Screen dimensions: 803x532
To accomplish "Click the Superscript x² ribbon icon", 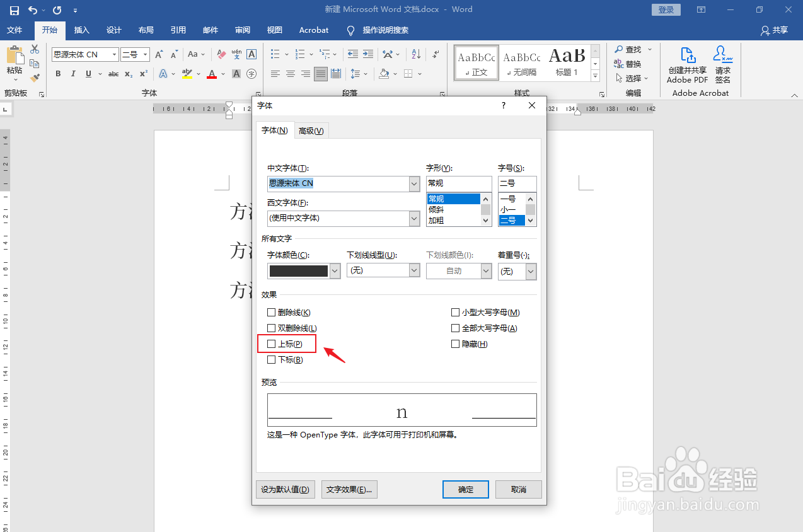I will (x=144, y=74).
